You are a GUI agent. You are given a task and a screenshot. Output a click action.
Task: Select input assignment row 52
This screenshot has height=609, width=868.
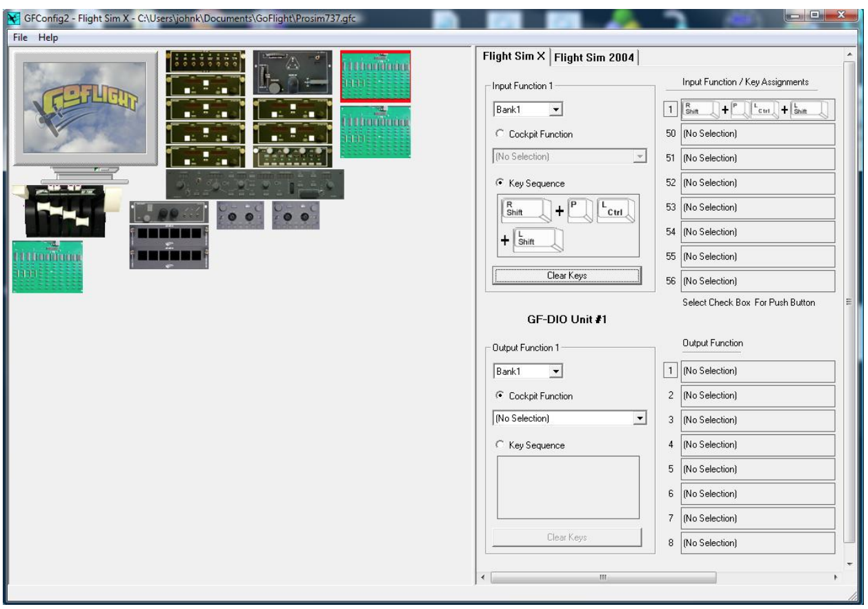coord(758,183)
